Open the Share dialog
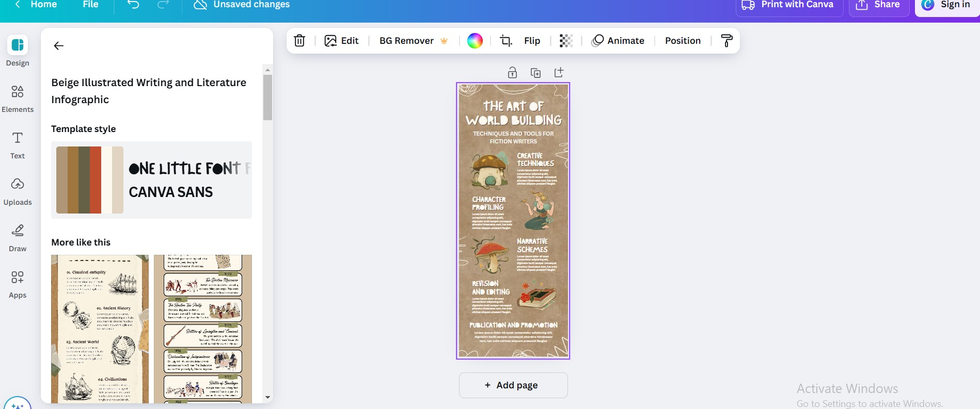The width and height of the screenshot is (980, 409). pyautogui.click(x=879, y=6)
